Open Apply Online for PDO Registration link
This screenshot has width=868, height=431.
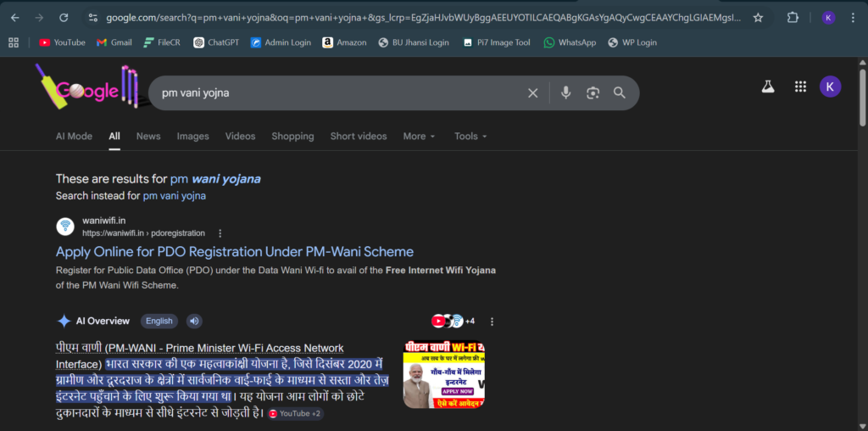pos(234,252)
